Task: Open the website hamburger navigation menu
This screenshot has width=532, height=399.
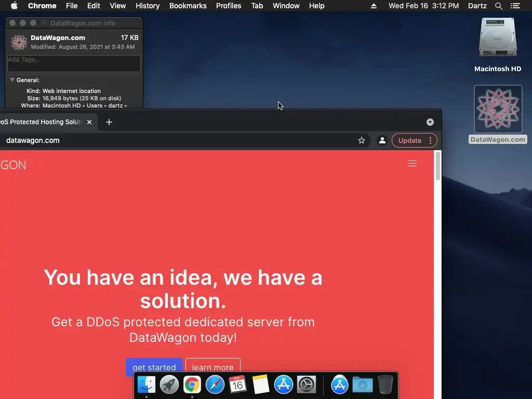Action: pyautogui.click(x=412, y=164)
